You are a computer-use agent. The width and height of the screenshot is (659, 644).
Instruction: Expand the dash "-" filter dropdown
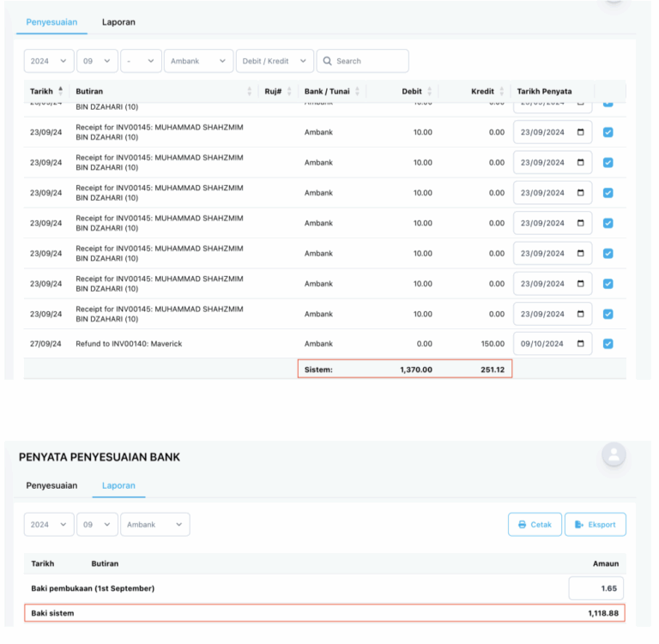pos(141,61)
